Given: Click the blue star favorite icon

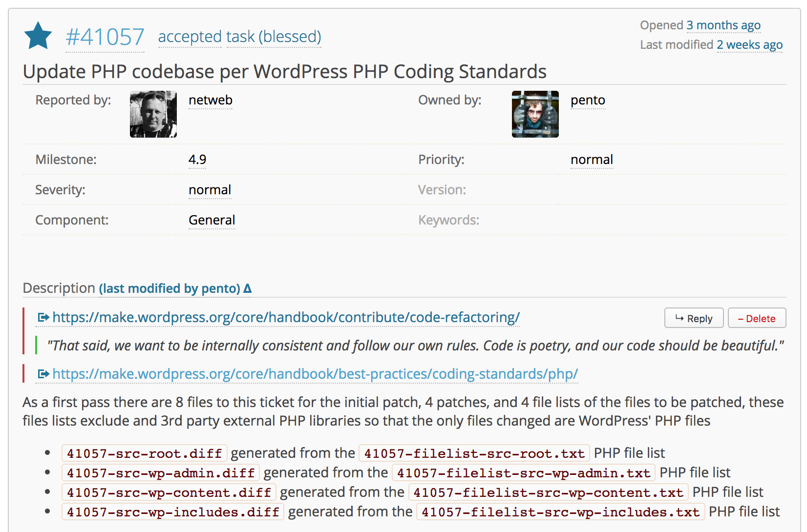Looking at the screenshot, I should pos(38,36).
